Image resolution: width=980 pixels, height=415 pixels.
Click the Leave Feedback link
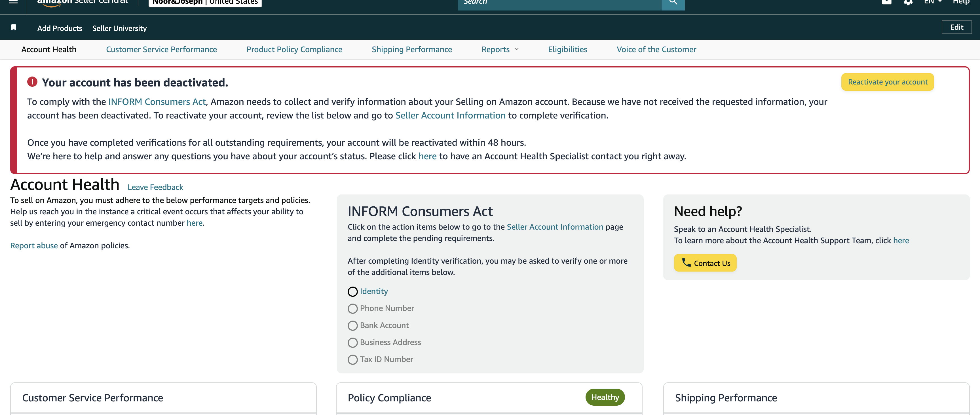coord(155,187)
